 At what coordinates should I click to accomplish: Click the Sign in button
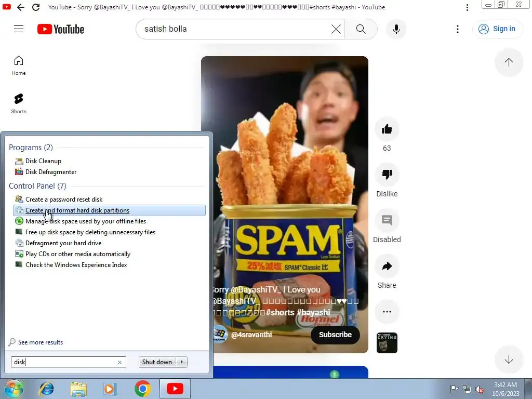(x=498, y=29)
